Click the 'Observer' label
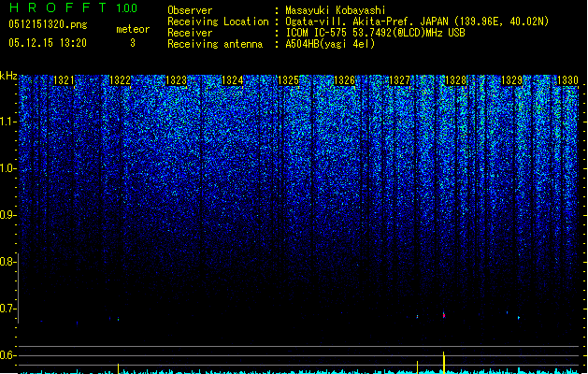The image size is (588, 374). [x=190, y=10]
